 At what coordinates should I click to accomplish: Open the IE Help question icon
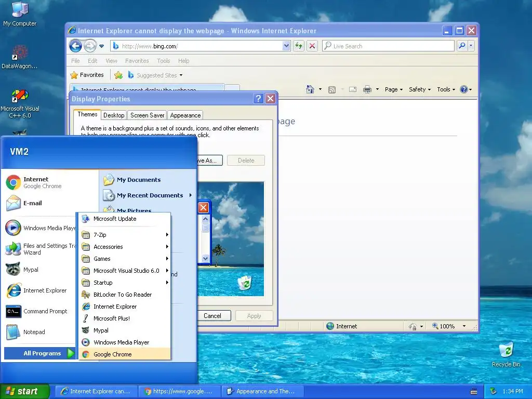pyautogui.click(x=464, y=89)
